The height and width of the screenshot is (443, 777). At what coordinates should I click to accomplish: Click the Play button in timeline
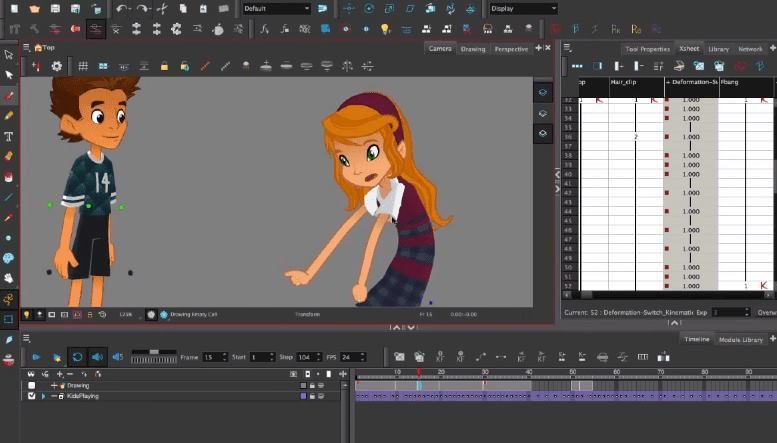(36, 357)
